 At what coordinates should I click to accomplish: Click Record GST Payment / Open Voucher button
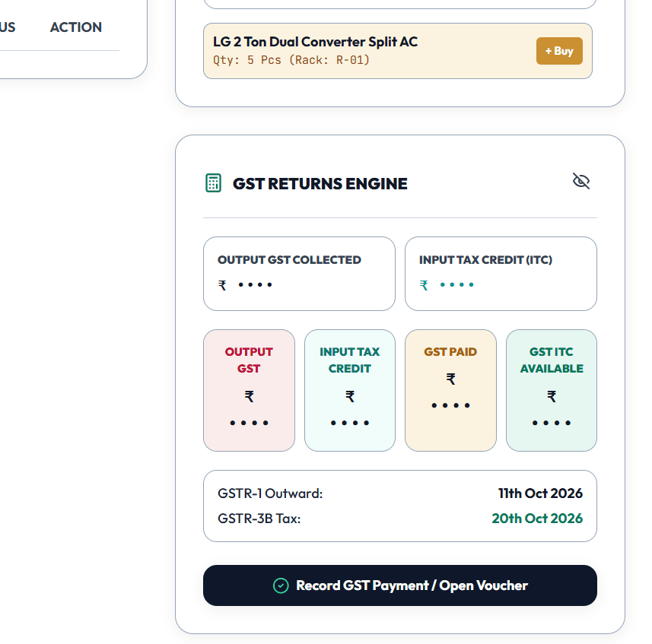click(400, 585)
